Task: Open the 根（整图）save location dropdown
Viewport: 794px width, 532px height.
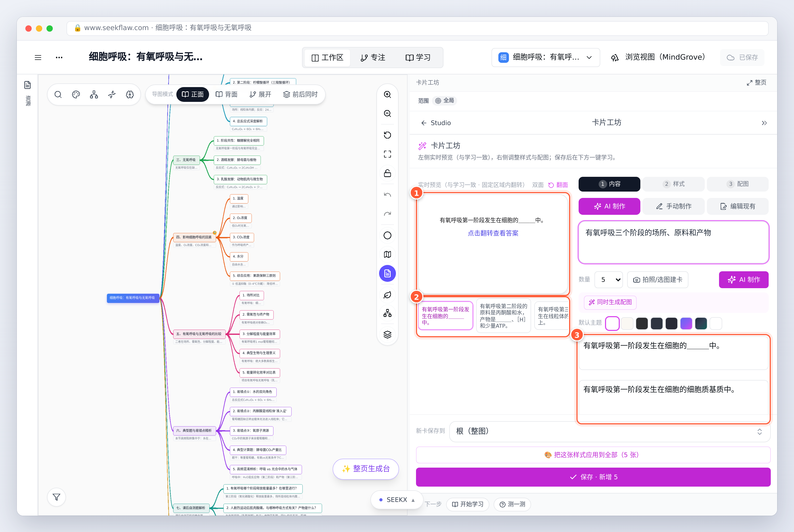Action: point(610,431)
